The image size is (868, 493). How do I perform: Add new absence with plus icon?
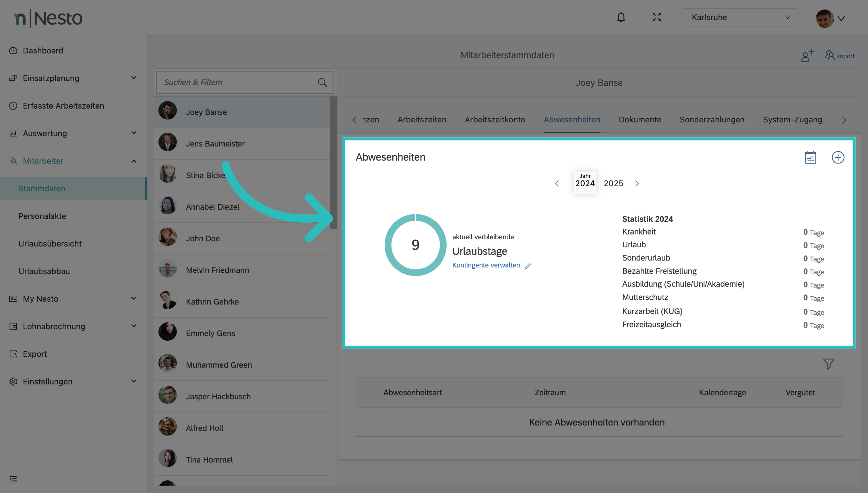(x=838, y=157)
